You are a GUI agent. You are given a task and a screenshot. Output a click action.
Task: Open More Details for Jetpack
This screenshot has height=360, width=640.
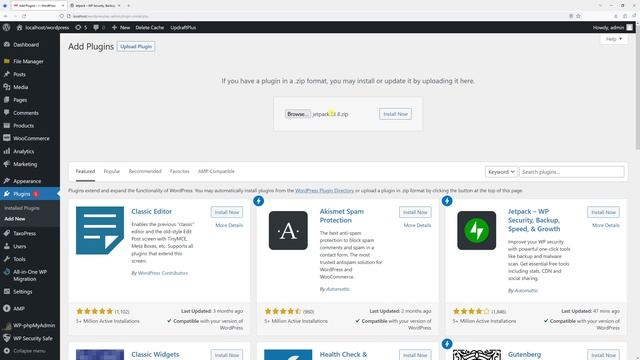(606, 225)
